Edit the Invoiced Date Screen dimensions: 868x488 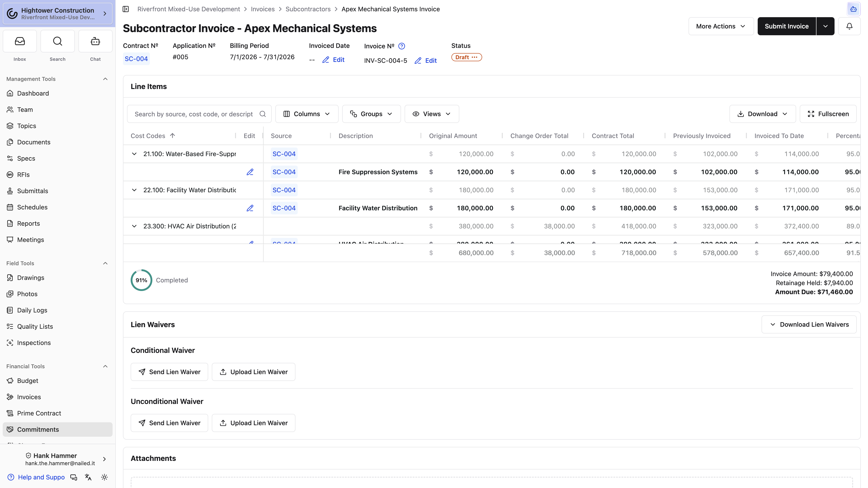333,60
